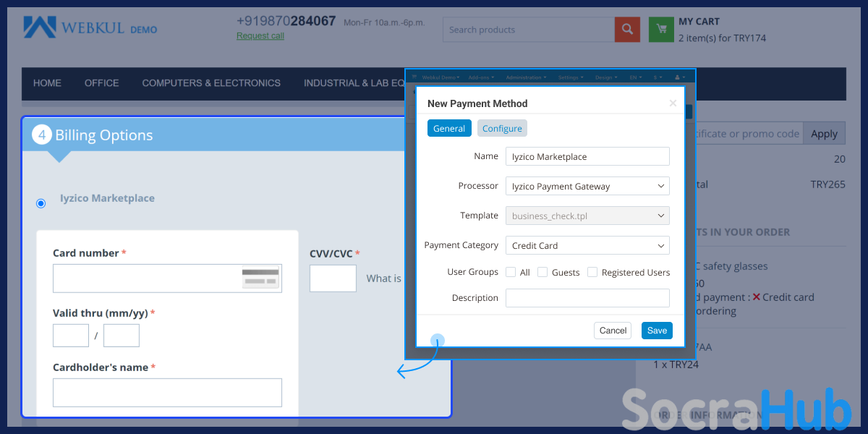The width and height of the screenshot is (868, 434).
Task: Check the All user group checkbox
Action: tap(511, 272)
